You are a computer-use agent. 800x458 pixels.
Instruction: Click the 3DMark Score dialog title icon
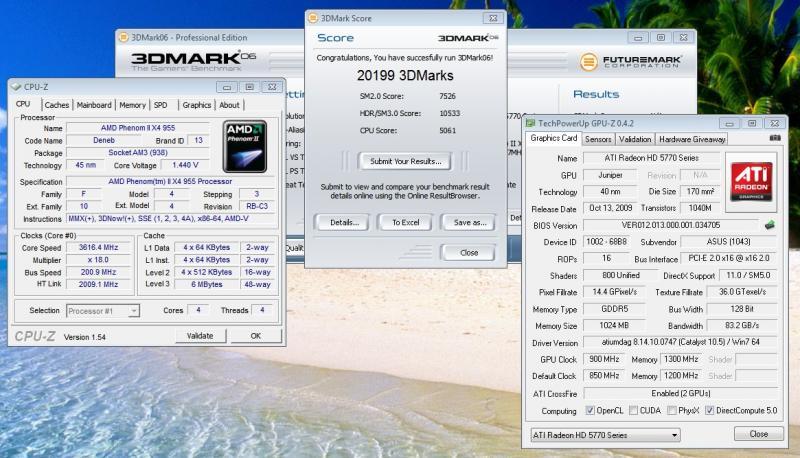tap(313, 18)
